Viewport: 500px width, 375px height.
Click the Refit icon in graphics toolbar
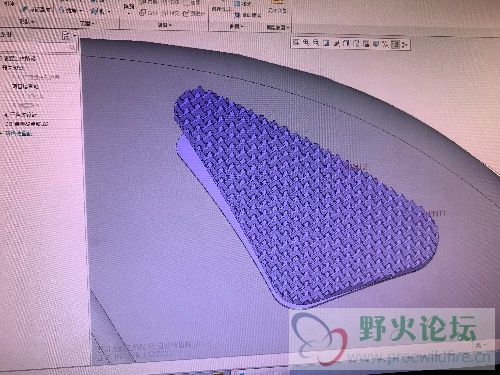point(296,43)
